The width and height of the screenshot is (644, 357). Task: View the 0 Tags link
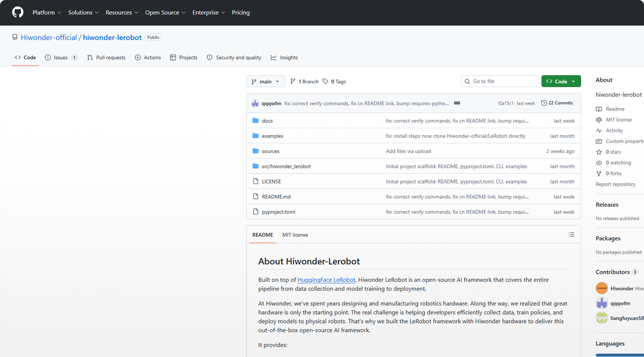pos(334,82)
